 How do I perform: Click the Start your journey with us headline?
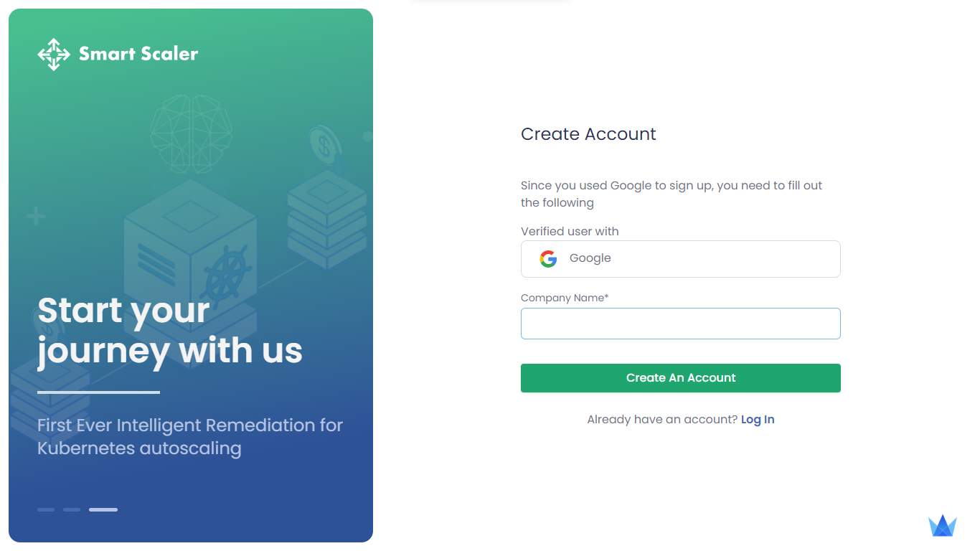170,331
